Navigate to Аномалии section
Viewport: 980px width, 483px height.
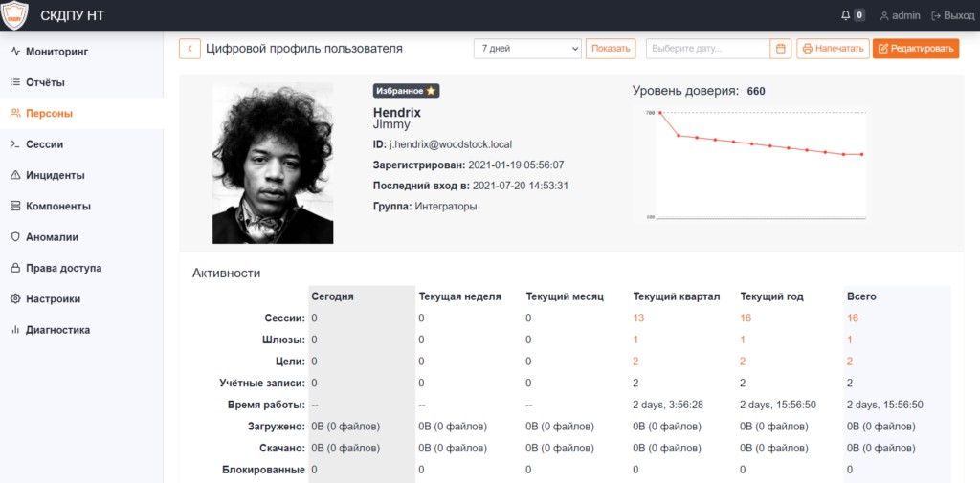point(52,237)
